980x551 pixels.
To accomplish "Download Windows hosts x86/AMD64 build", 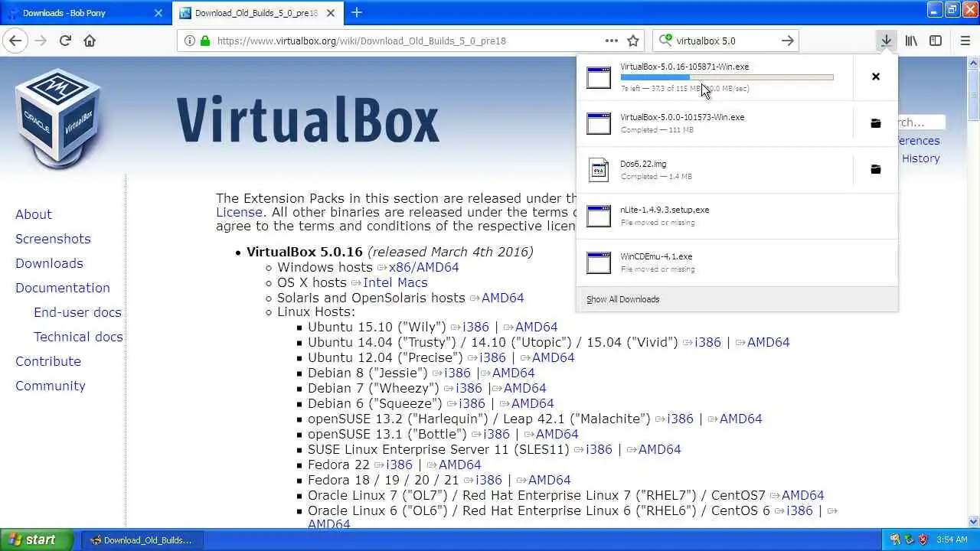I will (423, 267).
